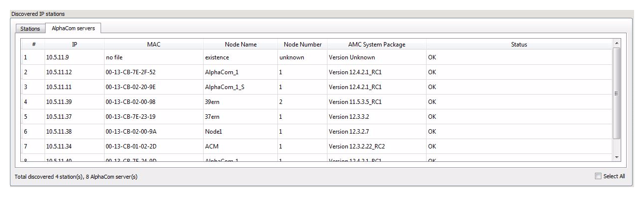This screenshot has width=644, height=197.
Task: Click OK status in ACM row
Action: [519, 147]
